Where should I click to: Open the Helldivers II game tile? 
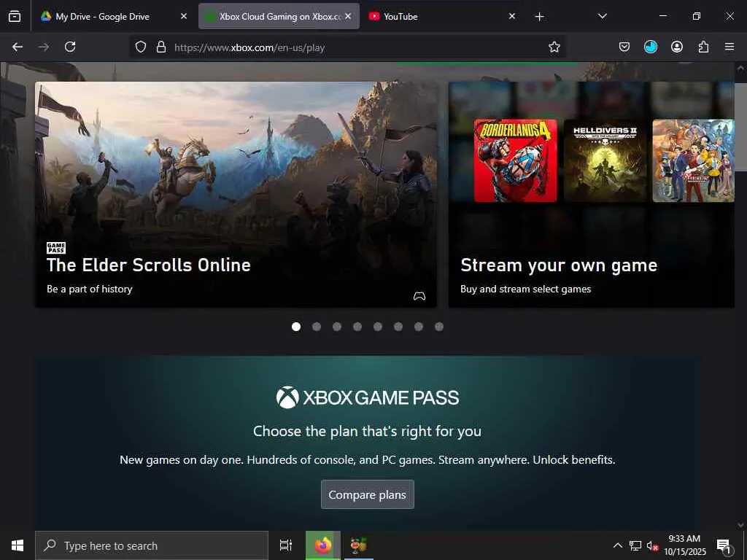pyautogui.click(x=605, y=161)
